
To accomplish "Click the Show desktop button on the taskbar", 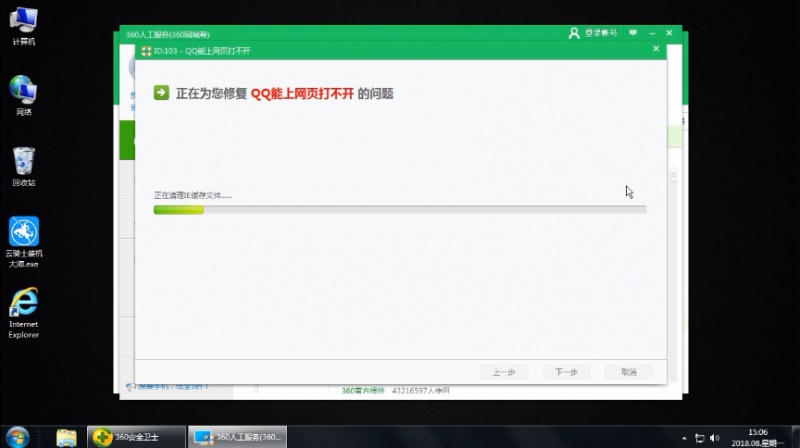I will pos(795,437).
